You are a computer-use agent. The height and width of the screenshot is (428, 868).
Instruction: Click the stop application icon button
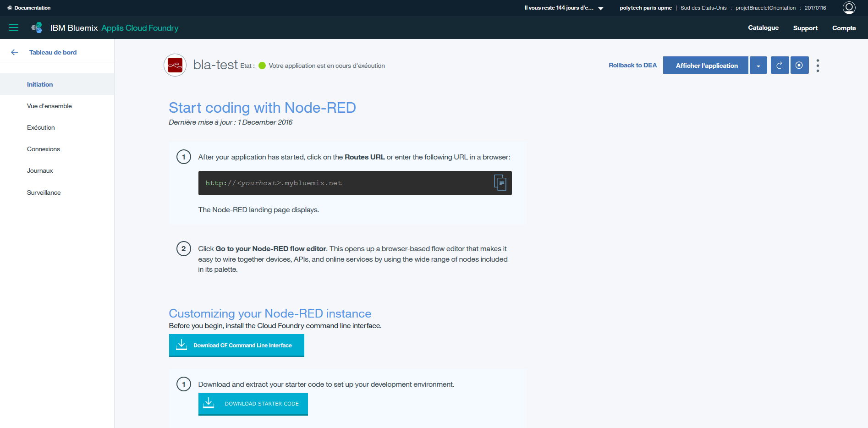coord(799,66)
